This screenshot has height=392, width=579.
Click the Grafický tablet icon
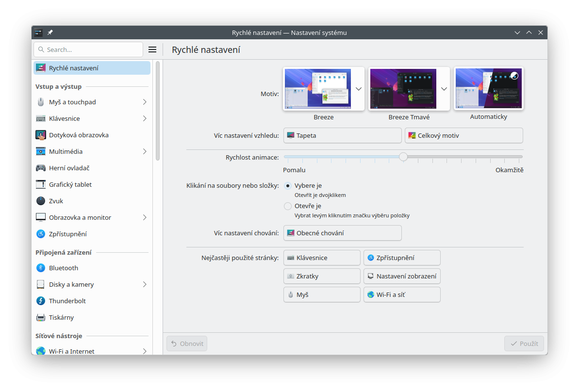[41, 184]
